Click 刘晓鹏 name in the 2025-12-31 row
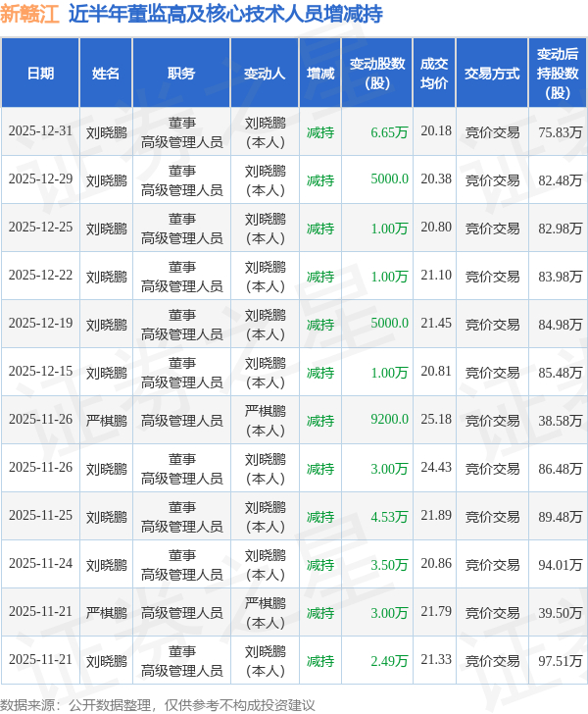Image resolution: width=588 pixels, height=714 pixels. point(107,132)
